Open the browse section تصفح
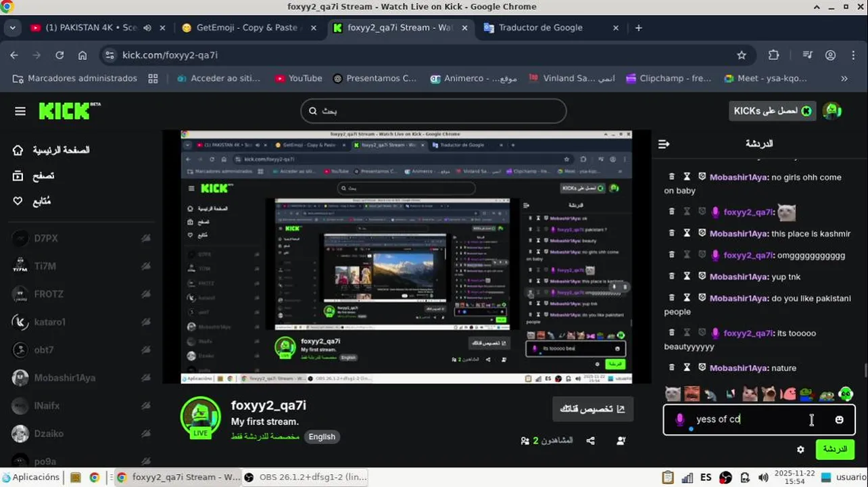This screenshot has width=868, height=487. 34,176
